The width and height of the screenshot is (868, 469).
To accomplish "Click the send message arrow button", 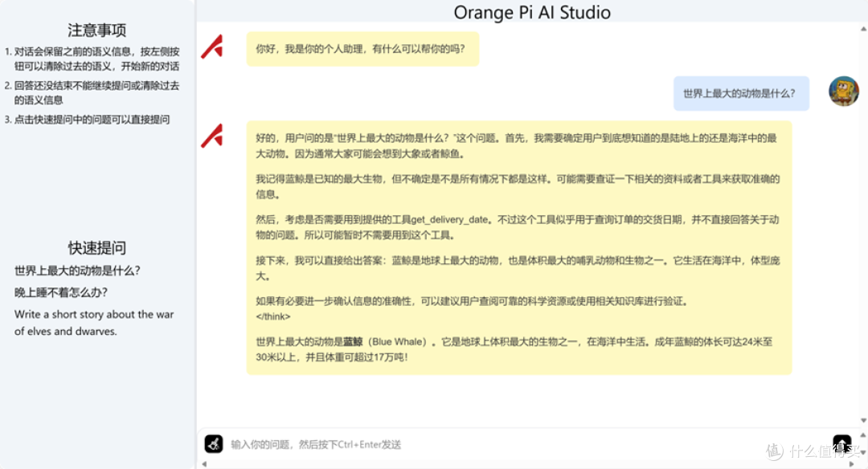I will pos(842,443).
